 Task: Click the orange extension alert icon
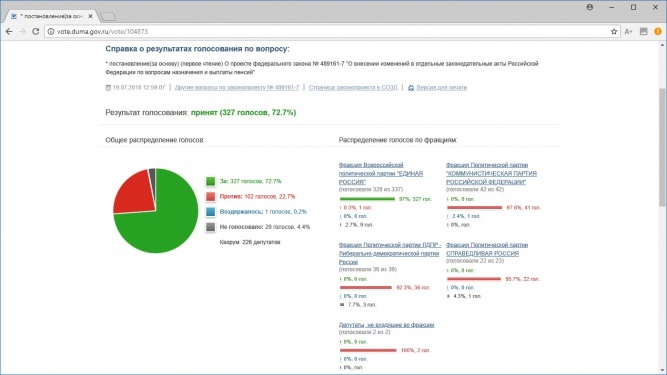[x=658, y=31]
